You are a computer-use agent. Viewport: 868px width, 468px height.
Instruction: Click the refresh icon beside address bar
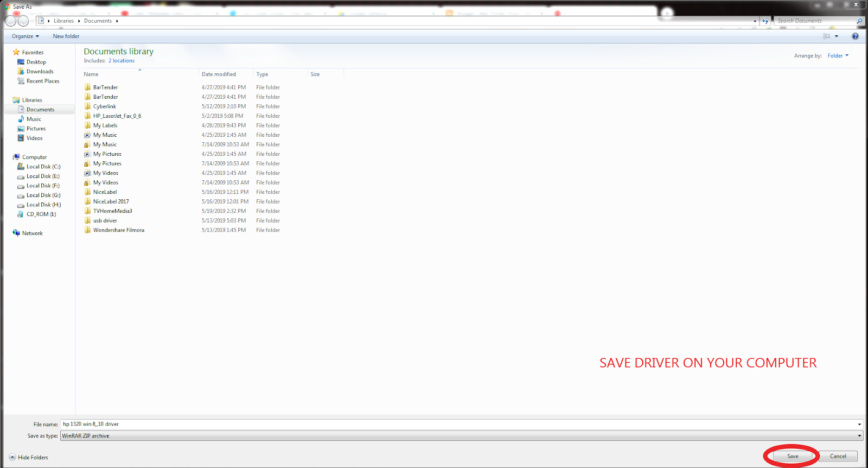pos(765,21)
